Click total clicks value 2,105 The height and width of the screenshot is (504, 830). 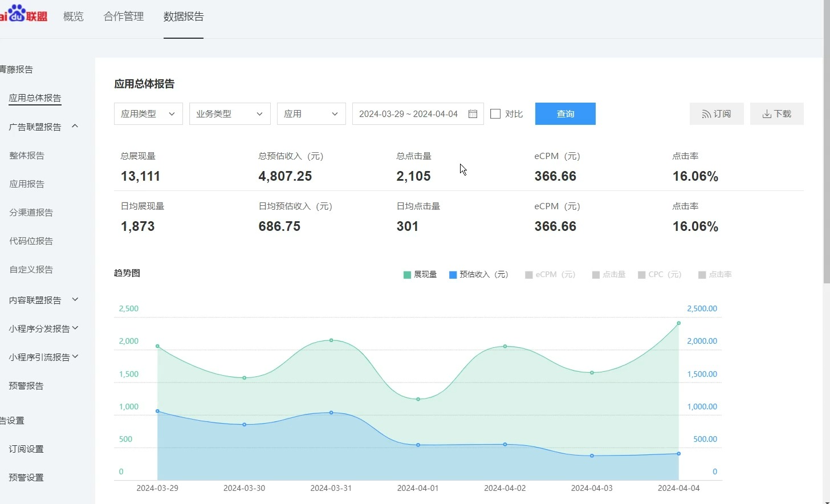tap(413, 176)
